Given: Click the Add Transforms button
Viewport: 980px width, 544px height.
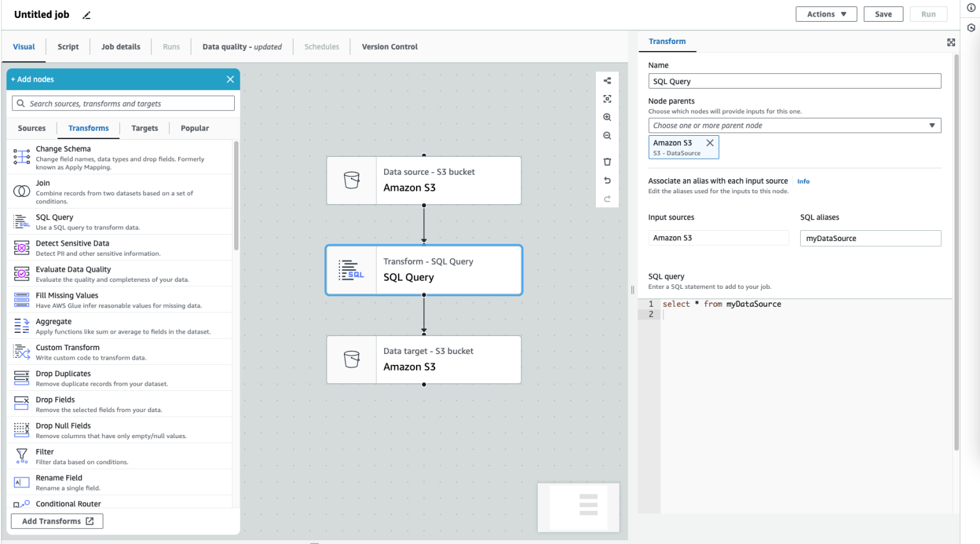Looking at the screenshot, I should 57,521.
